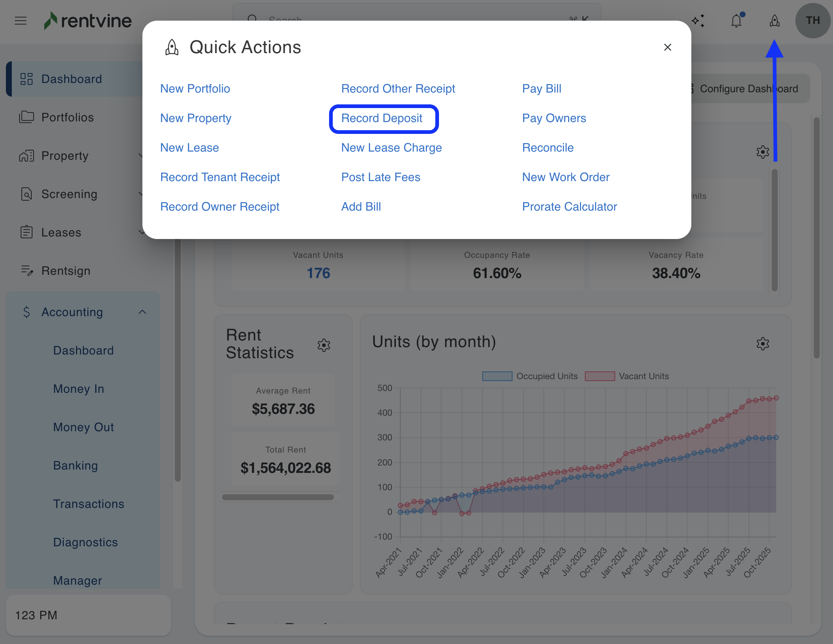Click Rent Statistics horizontal scrollbar
833x644 pixels.
coord(278,497)
